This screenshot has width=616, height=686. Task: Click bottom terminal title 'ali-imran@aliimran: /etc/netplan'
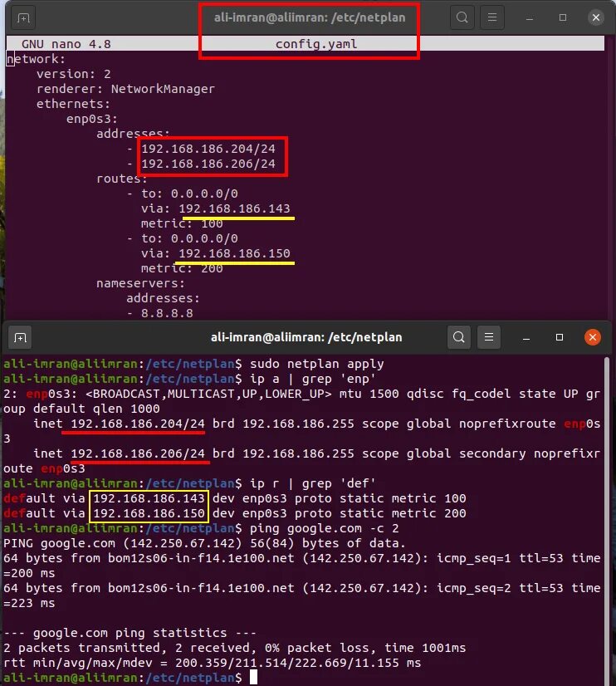[x=306, y=337]
